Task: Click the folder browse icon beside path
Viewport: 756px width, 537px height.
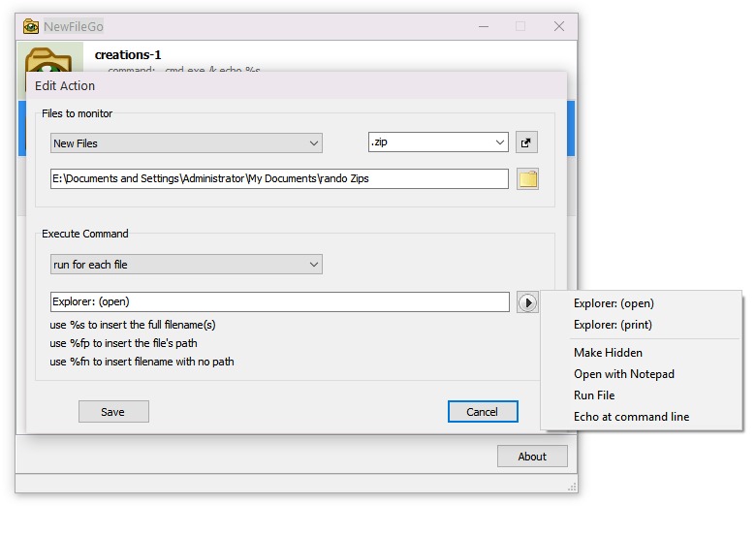Action: click(x=527, y=179)
